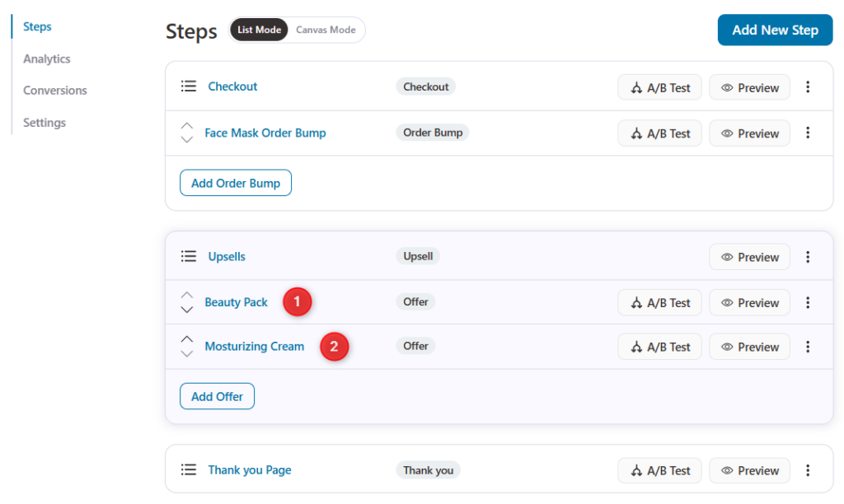
Task: Preview the Checkout step
Action: point(749,87)
